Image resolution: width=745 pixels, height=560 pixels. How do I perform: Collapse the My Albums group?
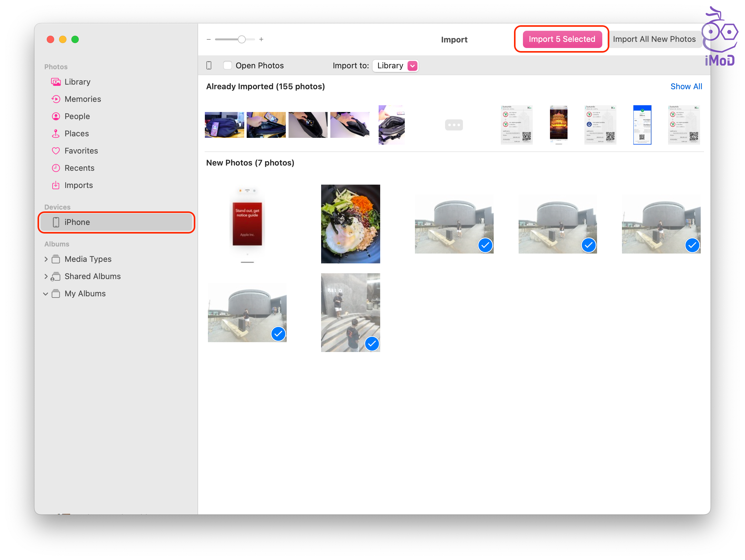46,294
